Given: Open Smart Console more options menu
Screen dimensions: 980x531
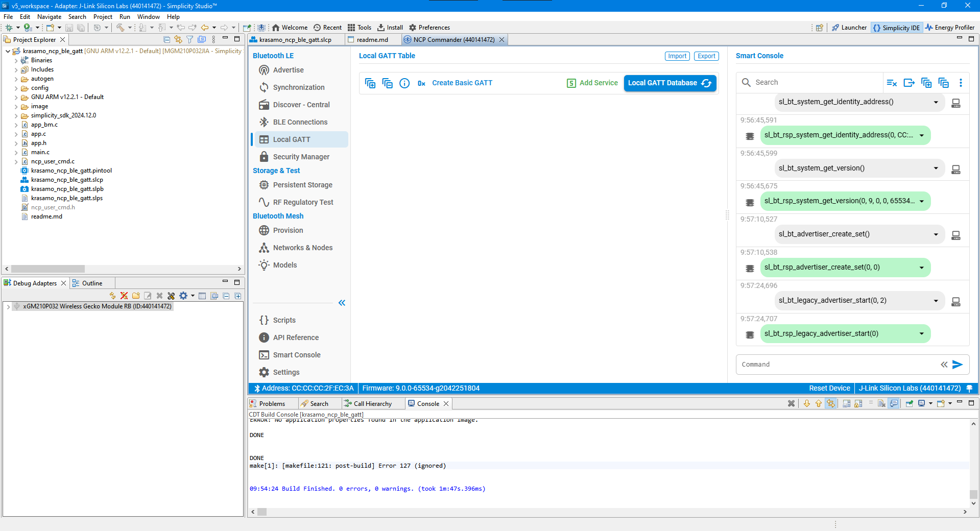Looking at the screenshot, I should tap(961, 83).
